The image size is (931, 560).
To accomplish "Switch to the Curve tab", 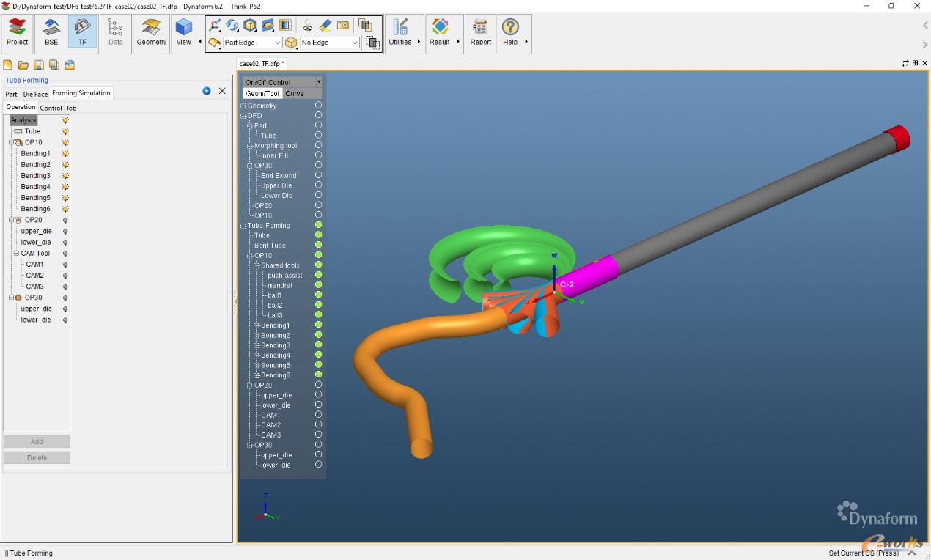I will [295, 93].
